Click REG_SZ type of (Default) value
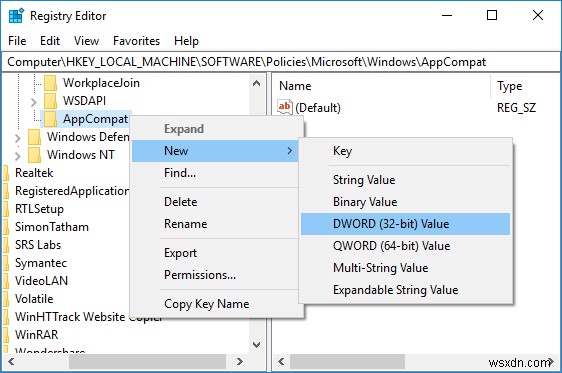 pos(516,108)
